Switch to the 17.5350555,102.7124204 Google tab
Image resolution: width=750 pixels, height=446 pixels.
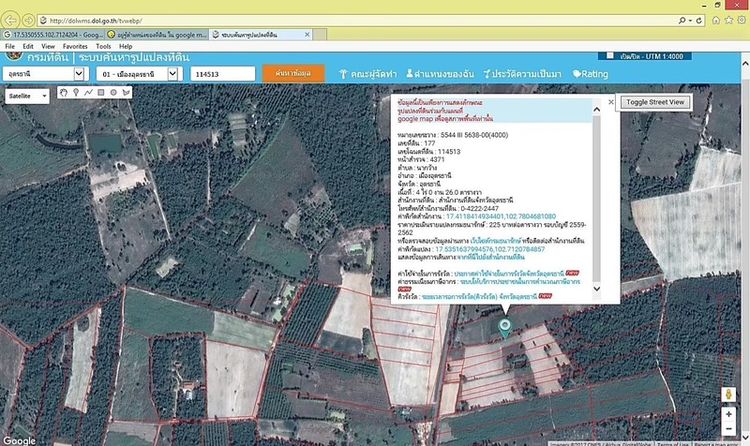pyautogui.click(x=52, y=34)
